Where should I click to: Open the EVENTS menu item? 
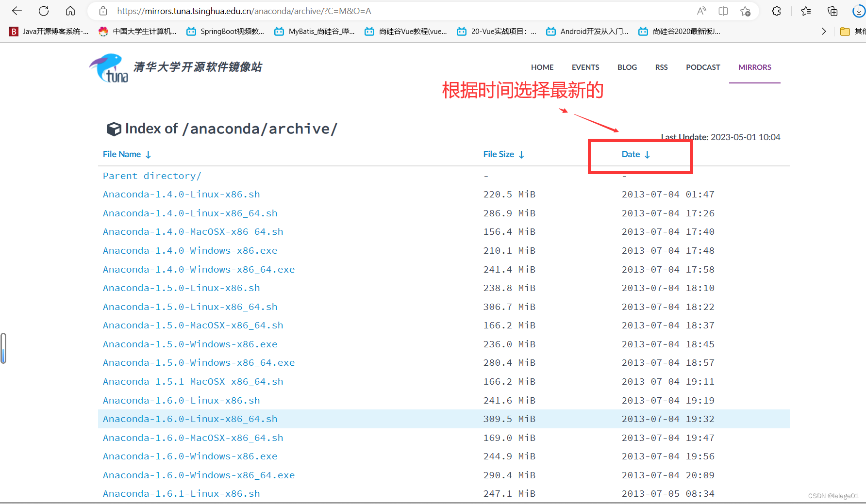(x=585, y=67)
